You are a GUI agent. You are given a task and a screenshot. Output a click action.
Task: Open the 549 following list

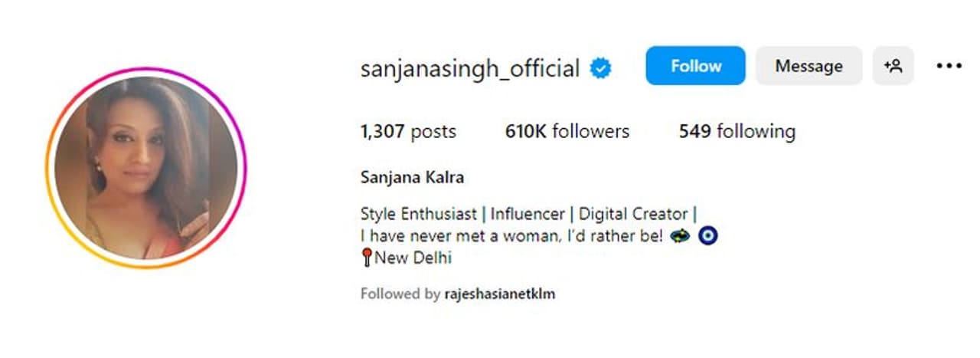coord(737,132)
